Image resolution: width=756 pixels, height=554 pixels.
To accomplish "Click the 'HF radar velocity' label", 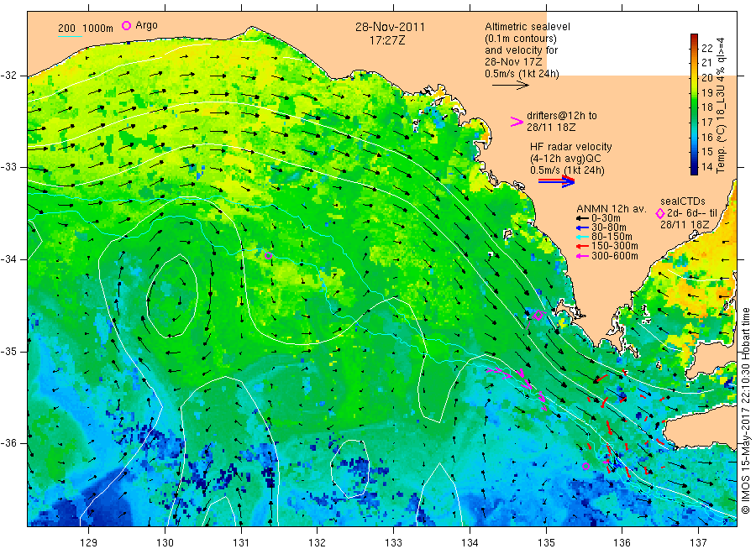I will 571,147.
